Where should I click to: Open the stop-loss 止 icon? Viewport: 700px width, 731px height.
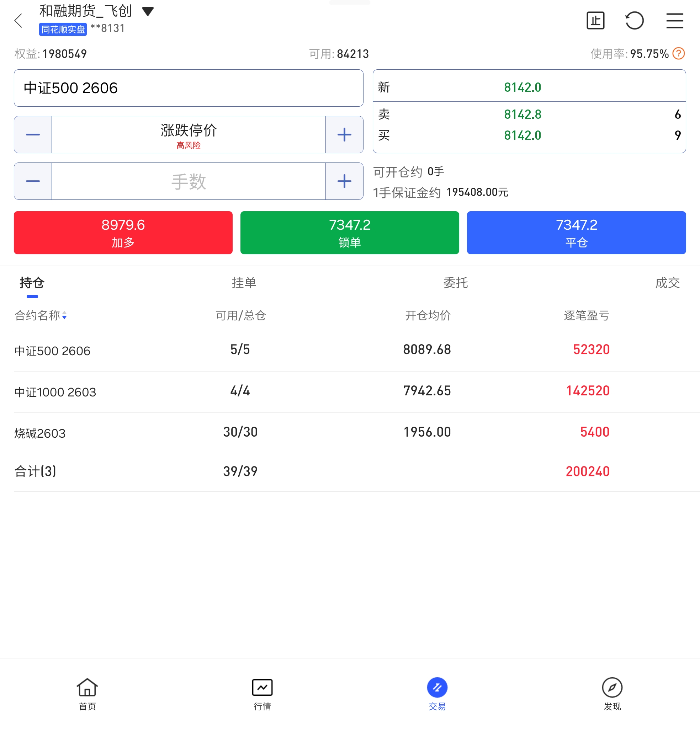click(595, 21)
